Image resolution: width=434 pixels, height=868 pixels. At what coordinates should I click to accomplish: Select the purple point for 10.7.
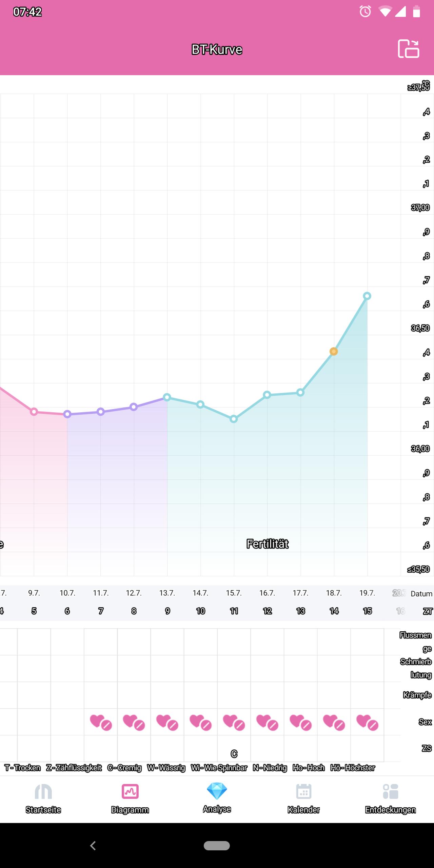pos(67,414)
